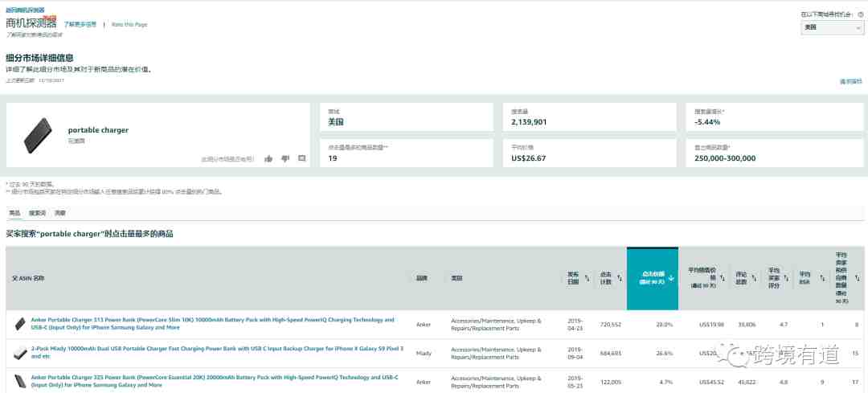Click the value 250,000-300,000
868x393 pixels.
[x=725, y=158]
